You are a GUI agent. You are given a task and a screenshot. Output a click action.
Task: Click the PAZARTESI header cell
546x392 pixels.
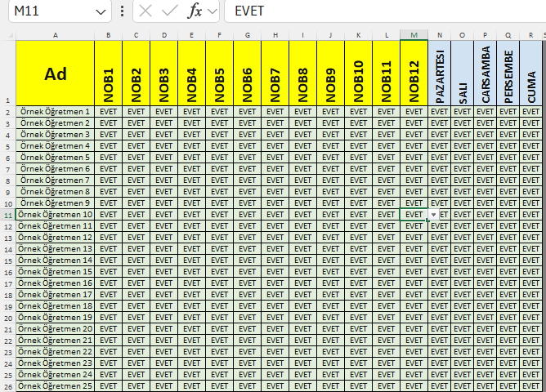(440, 73)
